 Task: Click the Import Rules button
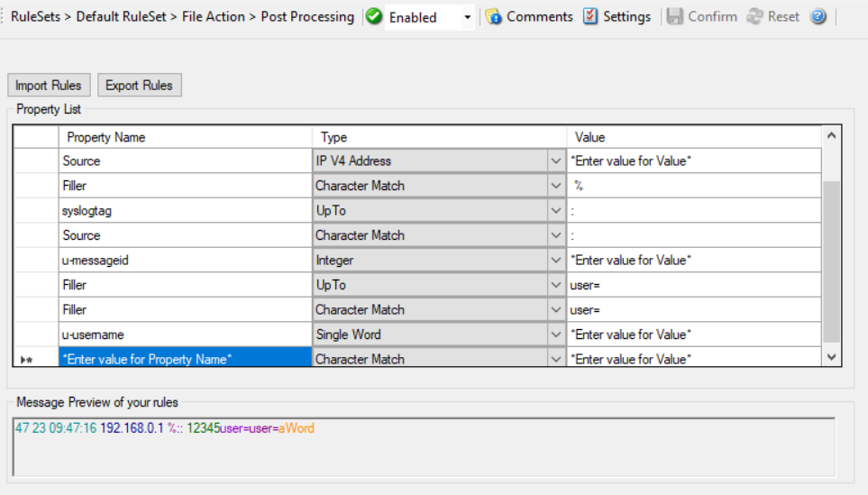click(49, 86)
